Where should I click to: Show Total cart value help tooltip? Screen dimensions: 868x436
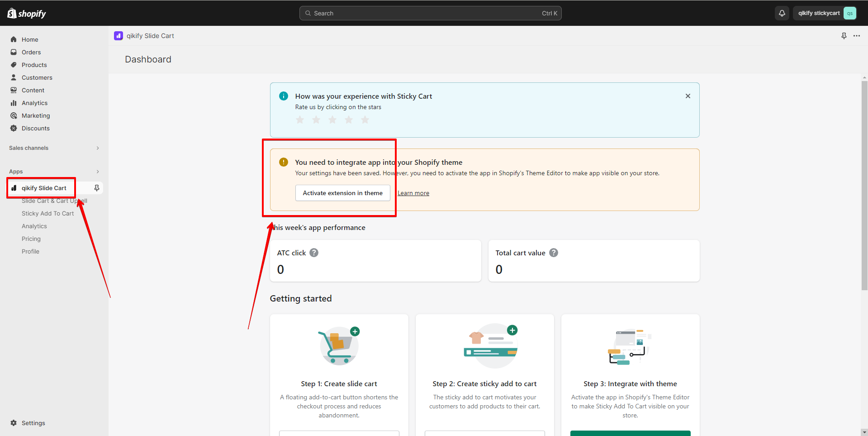coord(554,253)
